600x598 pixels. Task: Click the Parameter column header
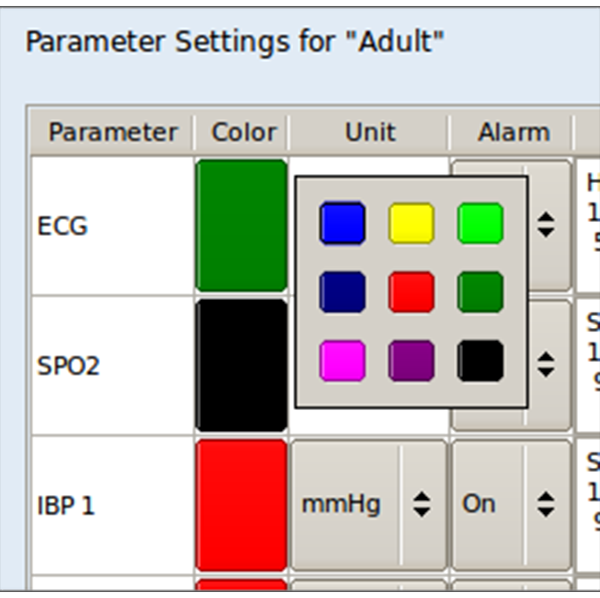[x=112, y=132]
